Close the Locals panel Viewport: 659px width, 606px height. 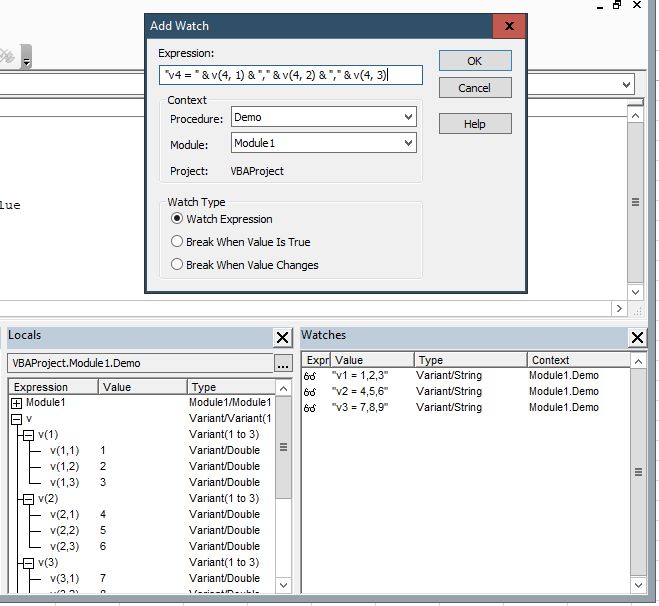[282, 337]
